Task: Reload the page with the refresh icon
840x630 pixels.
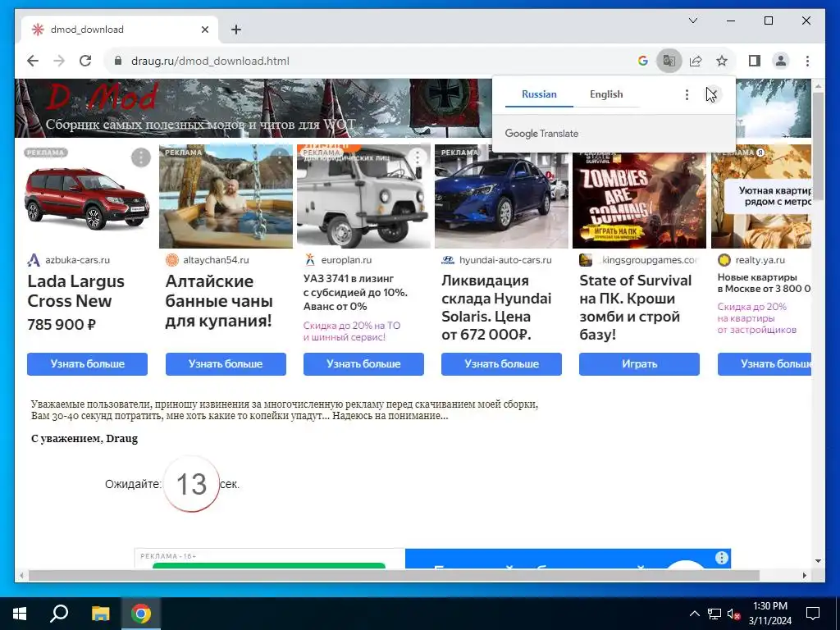Action: tap(85, 61)
